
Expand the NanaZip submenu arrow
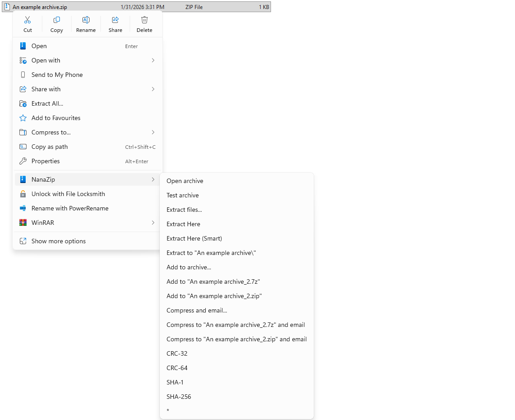(x=153, y=179)
